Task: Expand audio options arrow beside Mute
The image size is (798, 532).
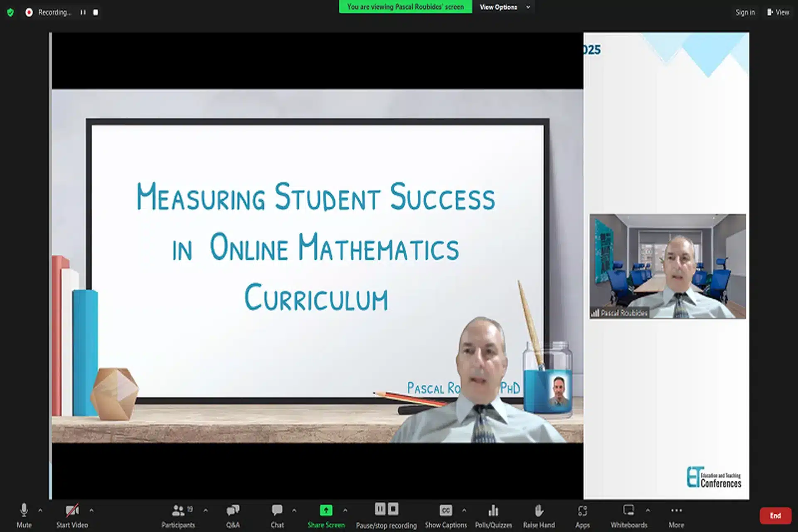Action: pyautogui.click(x=40, y=510)
